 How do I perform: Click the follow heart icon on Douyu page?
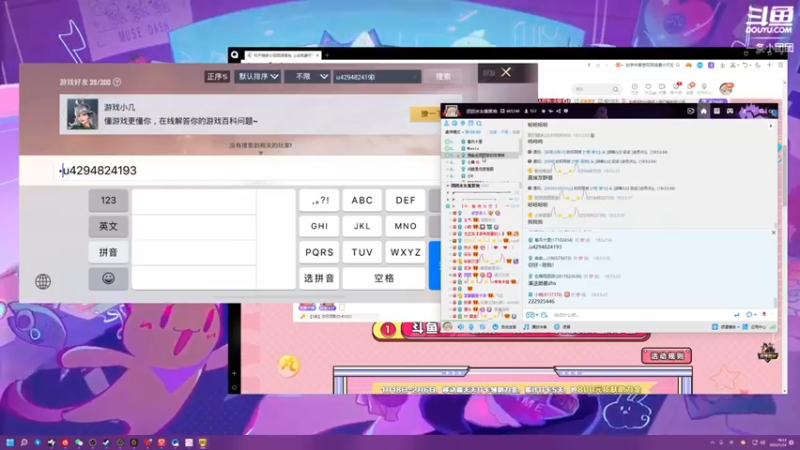click(648, 87)
